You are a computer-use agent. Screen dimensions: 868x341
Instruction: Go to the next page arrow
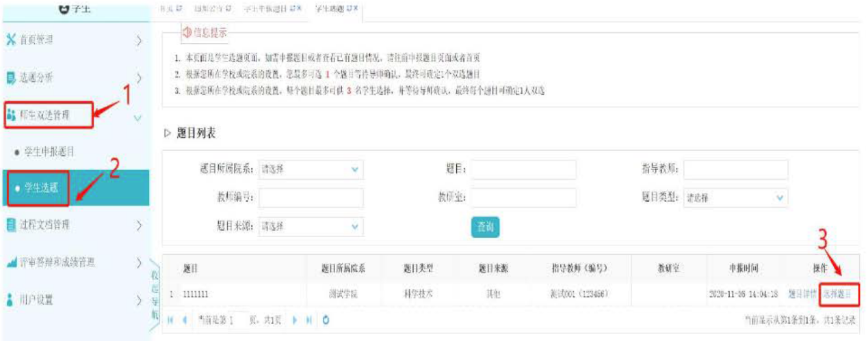[x=295, y=319]
